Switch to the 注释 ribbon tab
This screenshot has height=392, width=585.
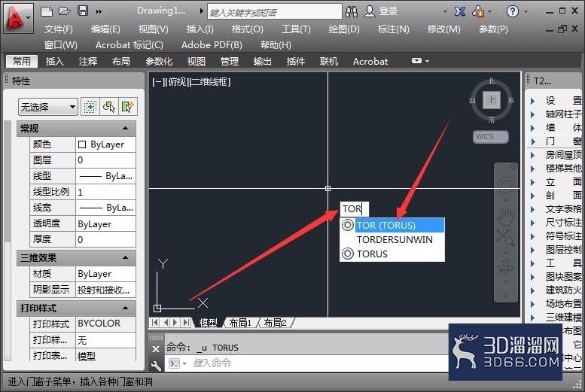88,61
